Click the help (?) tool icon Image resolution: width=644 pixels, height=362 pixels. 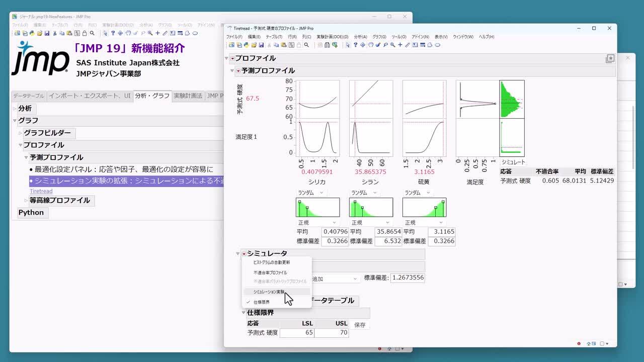tap(356, 45)
